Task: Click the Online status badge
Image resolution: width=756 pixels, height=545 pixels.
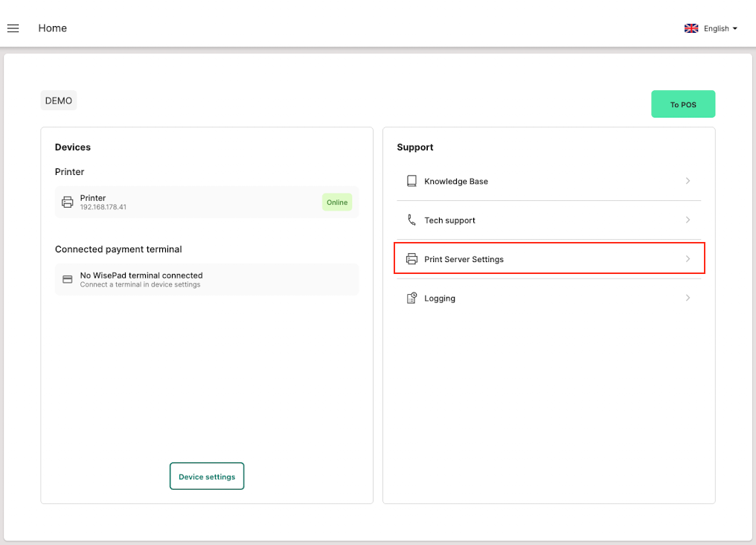Action: tap(337, 202)
